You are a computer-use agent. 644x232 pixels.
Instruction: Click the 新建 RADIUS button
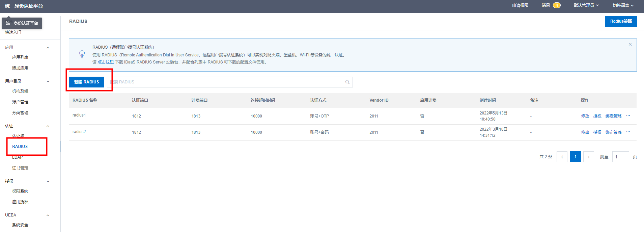coord(86,82)
